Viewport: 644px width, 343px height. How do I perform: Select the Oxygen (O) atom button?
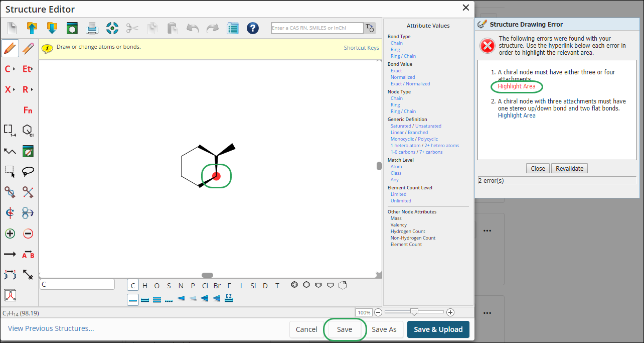pos(156,286)
